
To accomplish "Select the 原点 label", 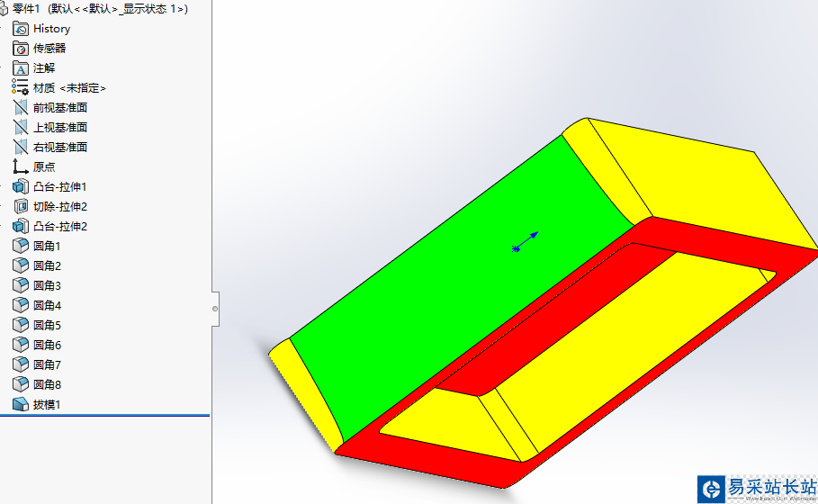I will click(x=44, y=167).
